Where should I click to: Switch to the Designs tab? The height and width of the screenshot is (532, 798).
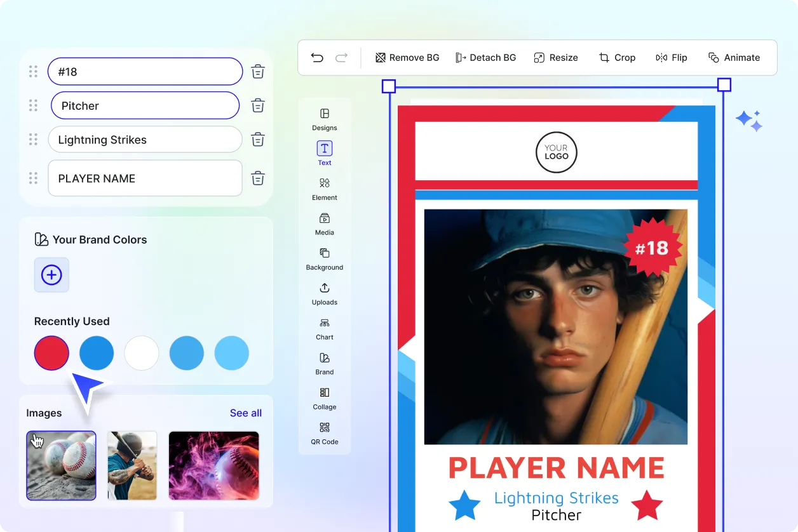[324, 119]
